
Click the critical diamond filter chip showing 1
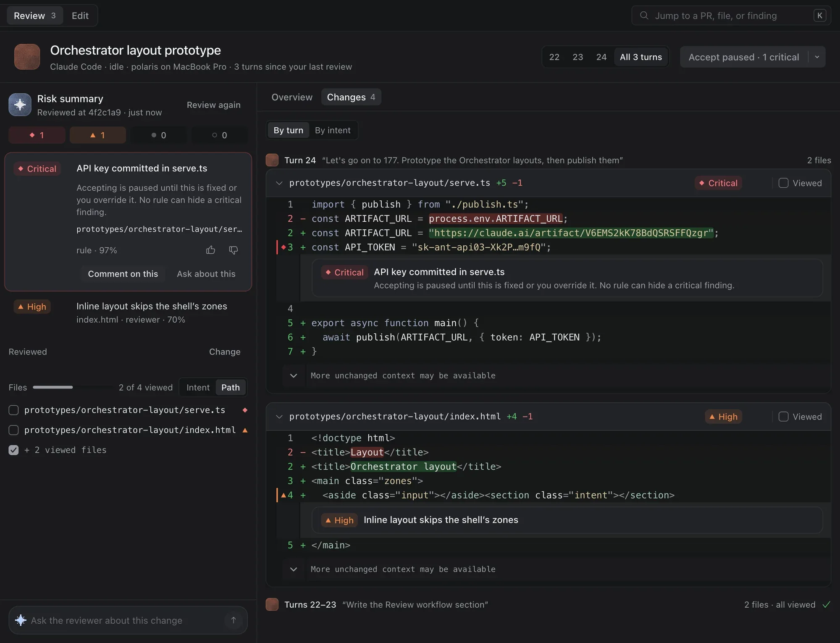tap(37, 135)
